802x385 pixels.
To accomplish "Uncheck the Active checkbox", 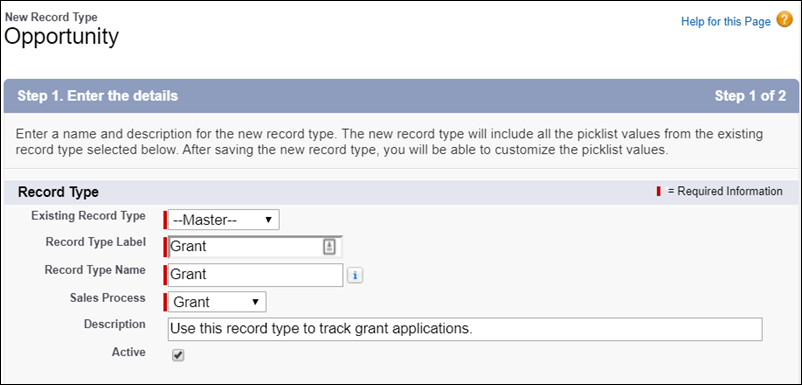I will (x=177, y=355).
